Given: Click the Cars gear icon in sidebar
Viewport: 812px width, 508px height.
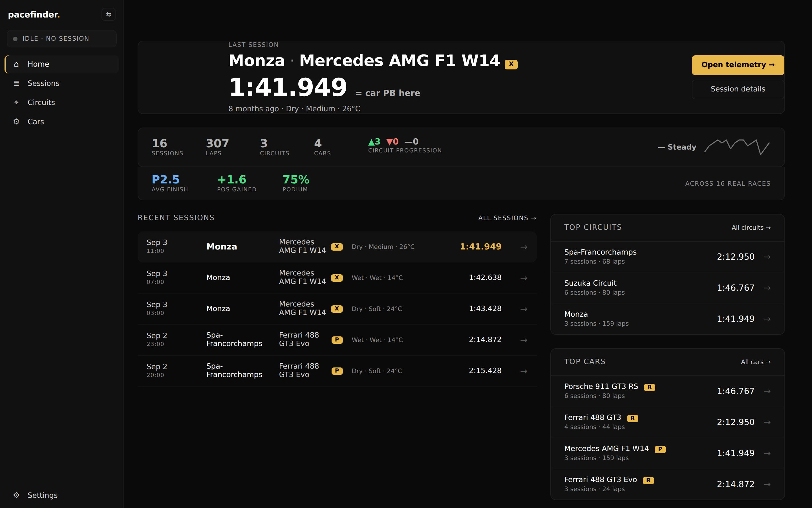Looking at the screenshot, I should pos(16,122).
